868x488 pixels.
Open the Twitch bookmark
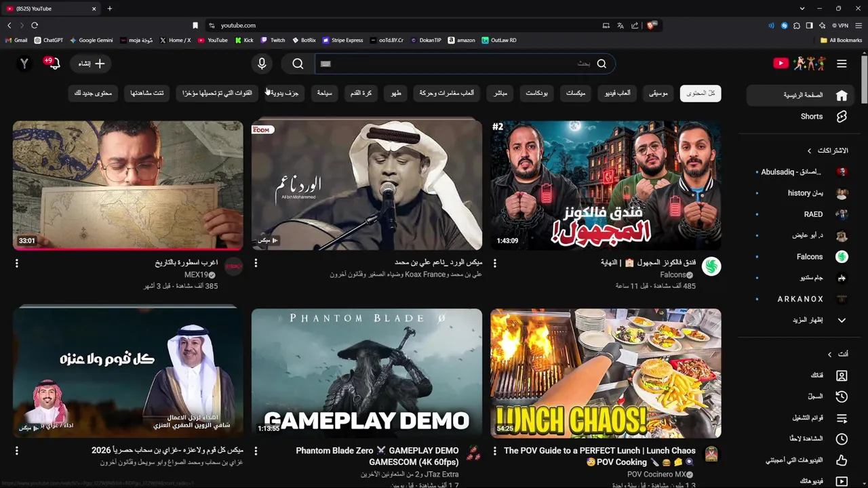click(273, 40)
